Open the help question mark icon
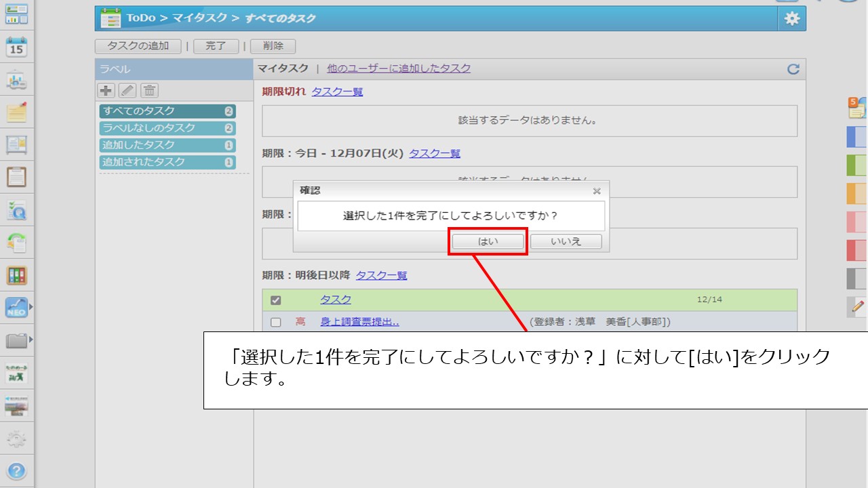Image resolution: width=868 pixels, height=488 pixels. coord(16,470)
